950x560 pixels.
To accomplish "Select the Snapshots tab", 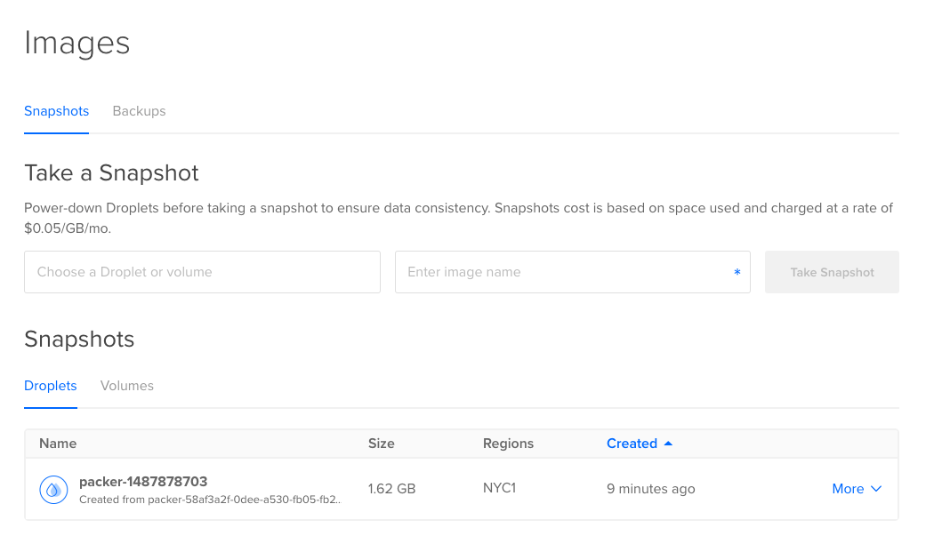I will [56, 111].
